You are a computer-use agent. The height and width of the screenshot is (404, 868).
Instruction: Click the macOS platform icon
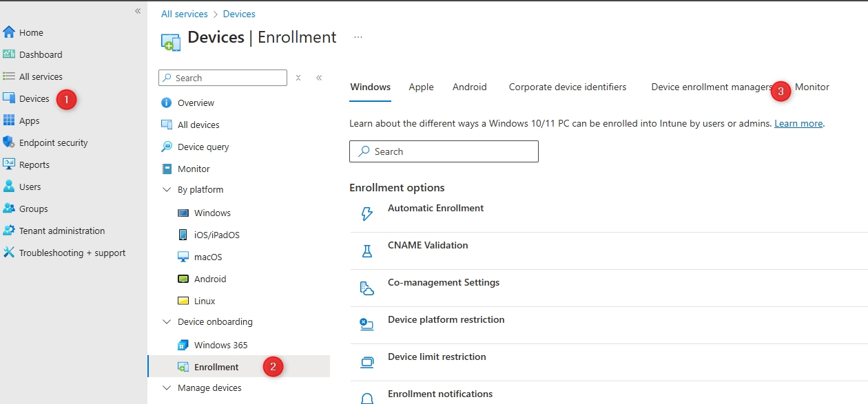coord(183,257)
